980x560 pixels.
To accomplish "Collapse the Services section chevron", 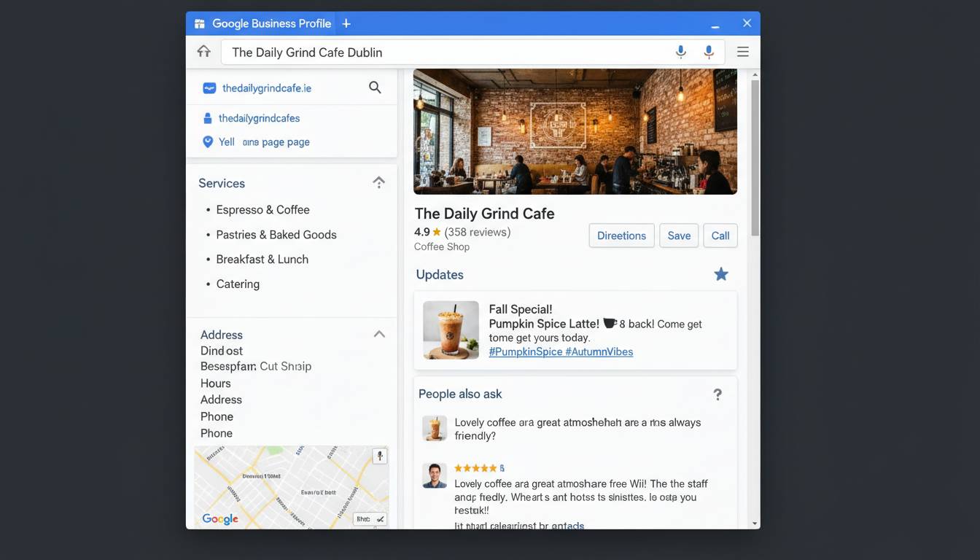I will [x=378, y=182].
